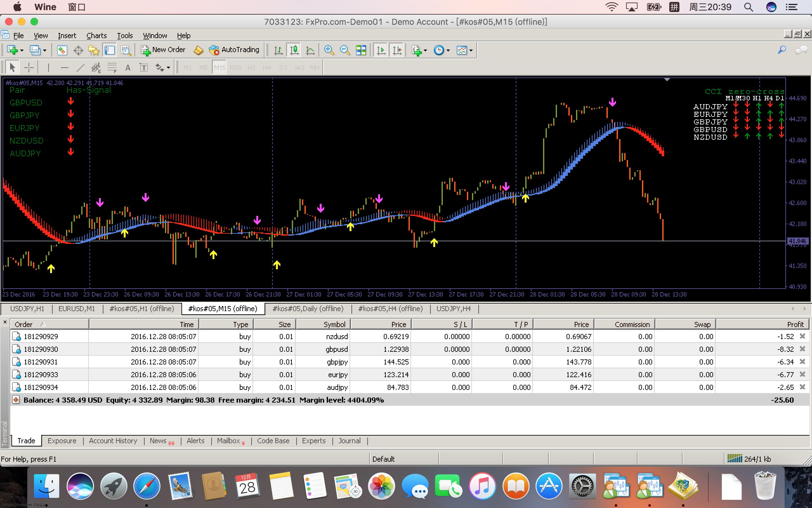Select the Equidistant Channel tool
Screen dimensions: 812x508
click(96, 68)
